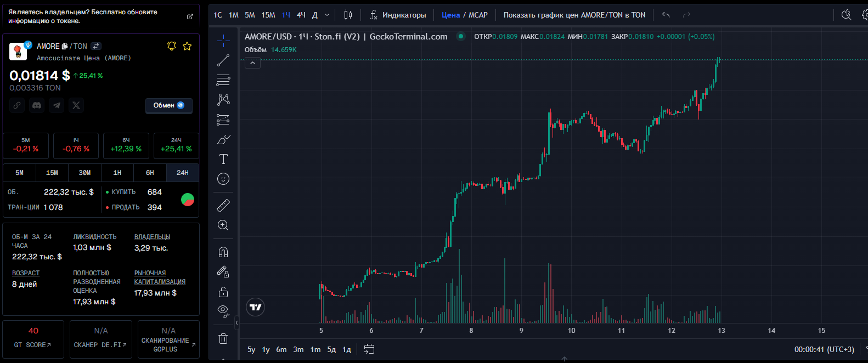Open the external link icon beside owner notice

tap(190, 16)
